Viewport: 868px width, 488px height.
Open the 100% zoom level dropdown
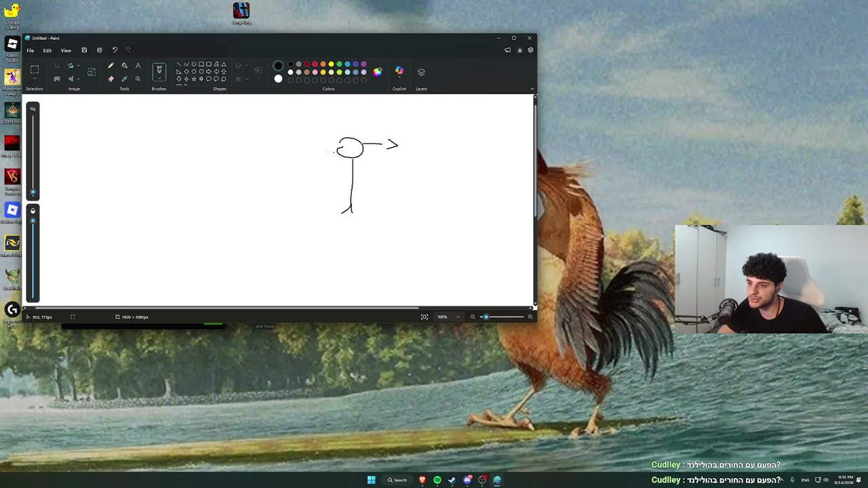point(448,317)
